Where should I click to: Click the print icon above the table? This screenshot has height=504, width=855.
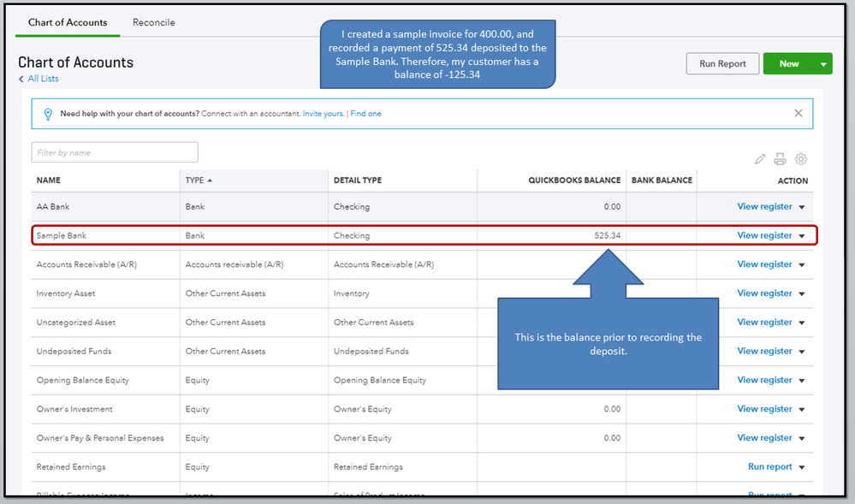click(781, 159)
